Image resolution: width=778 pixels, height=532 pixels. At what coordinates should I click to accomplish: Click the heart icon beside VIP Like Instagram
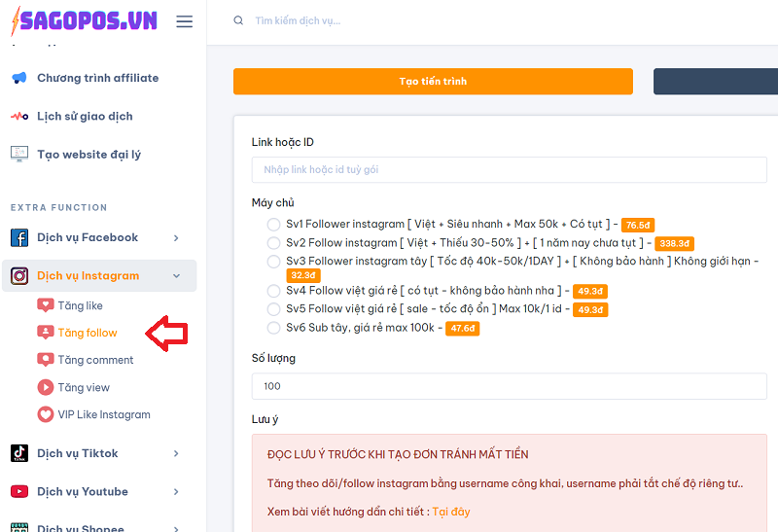click(x=45, y=414)
